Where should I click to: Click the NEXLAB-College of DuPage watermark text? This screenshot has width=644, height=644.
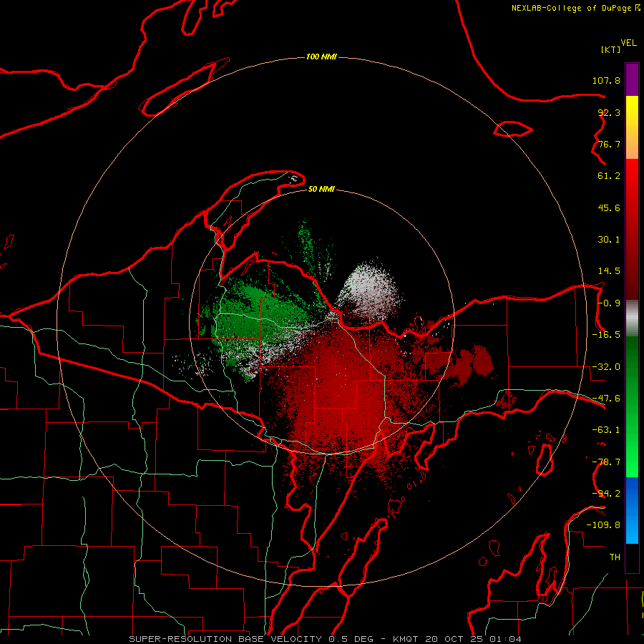[x=576, y=8]
